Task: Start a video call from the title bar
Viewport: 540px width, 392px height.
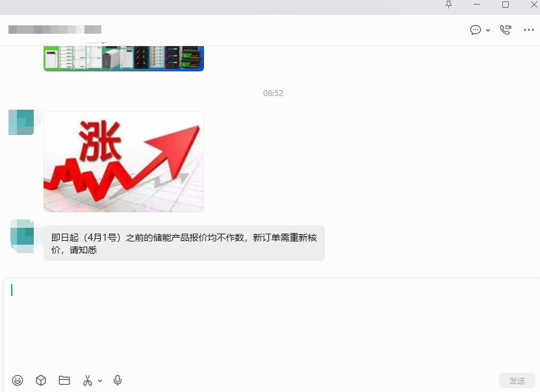Action: click(506, 29)
